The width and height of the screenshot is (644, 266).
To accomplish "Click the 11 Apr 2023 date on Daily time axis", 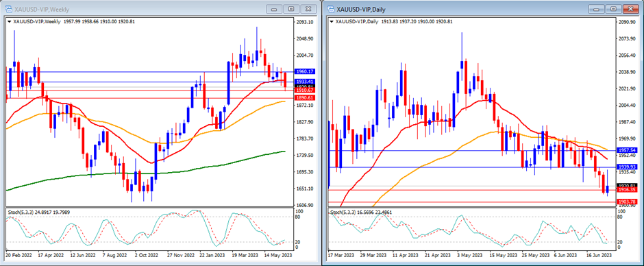I will pos(406,255).
